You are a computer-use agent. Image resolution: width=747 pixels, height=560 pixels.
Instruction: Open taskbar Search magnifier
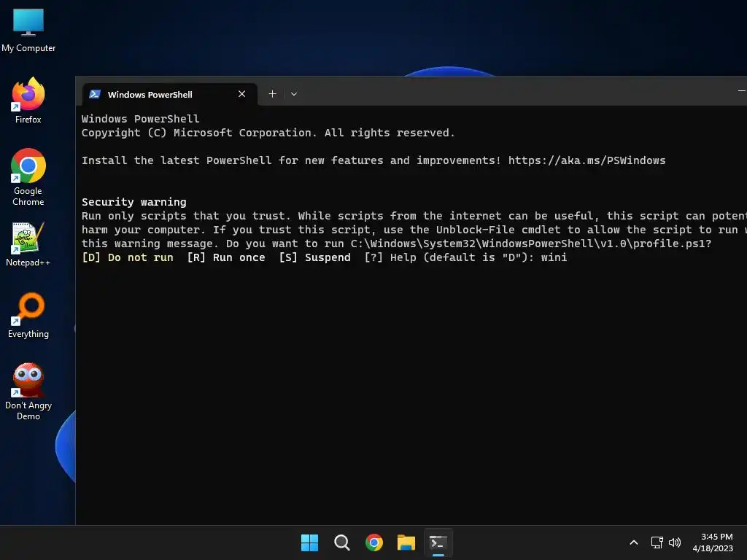pyautogui.click(x=342, y=542)
